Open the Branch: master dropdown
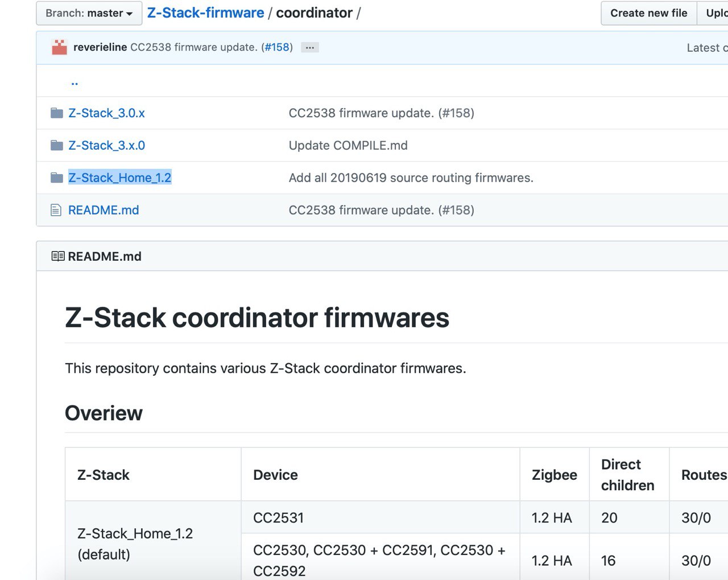Viewport: 728px width, 580px height. (x=89, y=13)
